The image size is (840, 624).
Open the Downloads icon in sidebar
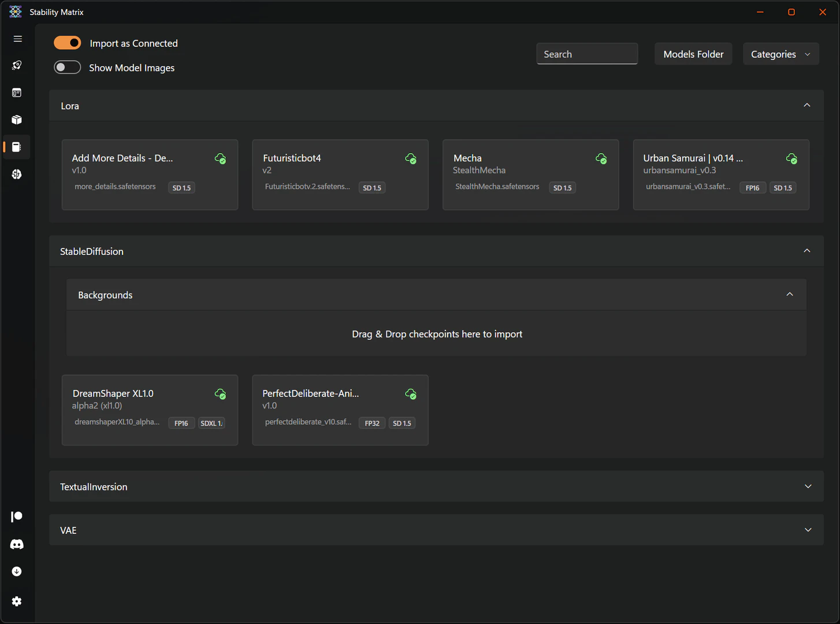pyautogui.click(x=17, y=571)
